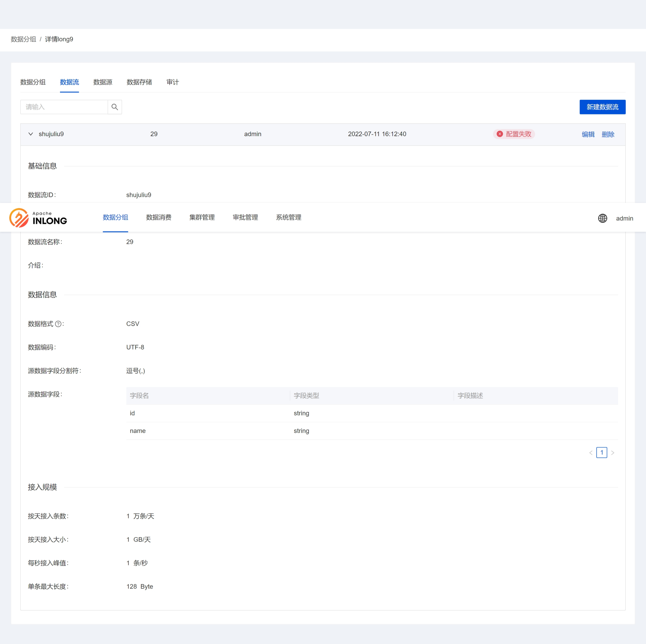This screenshot has height=644, width=646.
Task: Collapse the shujuliu9 row chevron
Action: [31, 134]
